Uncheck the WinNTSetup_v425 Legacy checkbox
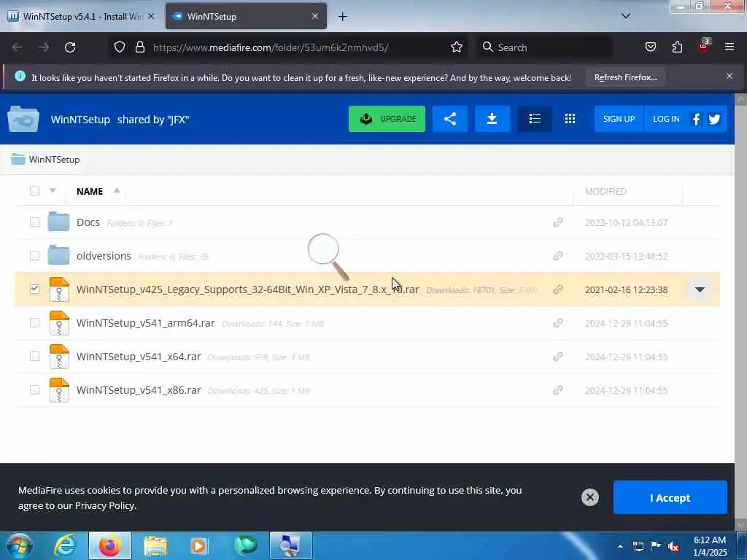The width and height of the screenshot is (747, 560). (x=34, y=289)
